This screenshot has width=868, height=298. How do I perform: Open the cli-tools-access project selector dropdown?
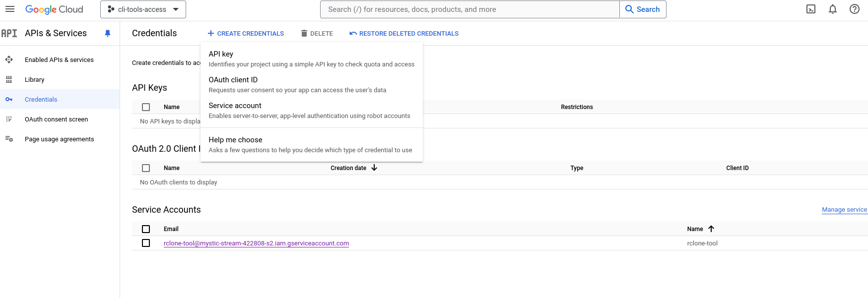(x=143, y=9)
